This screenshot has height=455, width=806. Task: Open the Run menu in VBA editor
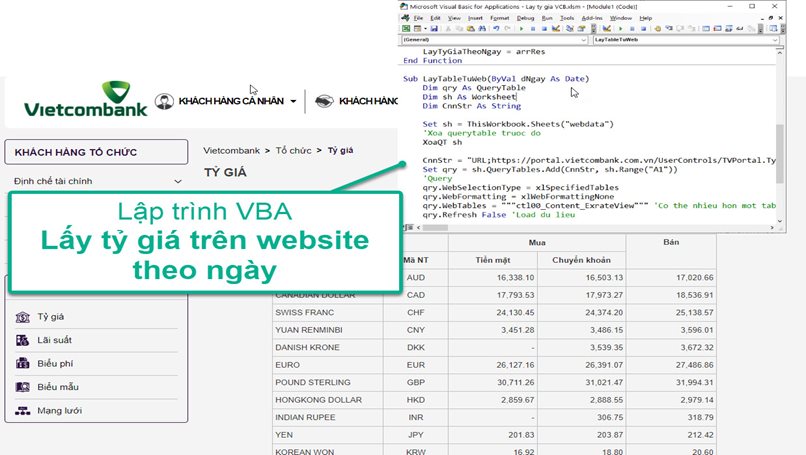[547, 18]
